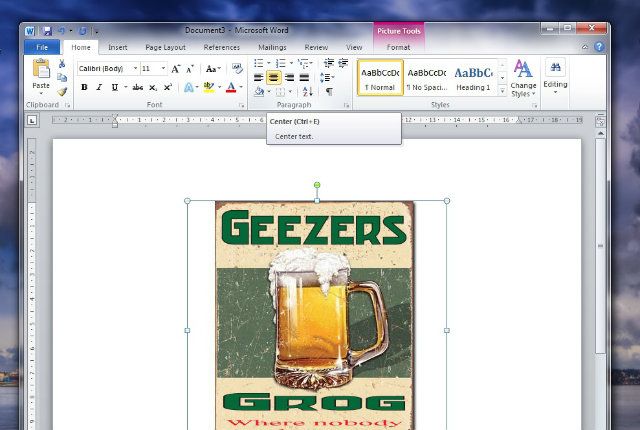Click the green rotation handle above the picture
The width and height of the screenshot is (640, 430).
[317, 185]
